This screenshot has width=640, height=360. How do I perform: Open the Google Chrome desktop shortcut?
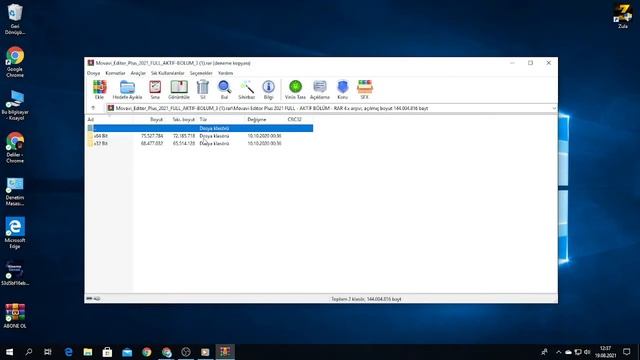tap(15, 62)
